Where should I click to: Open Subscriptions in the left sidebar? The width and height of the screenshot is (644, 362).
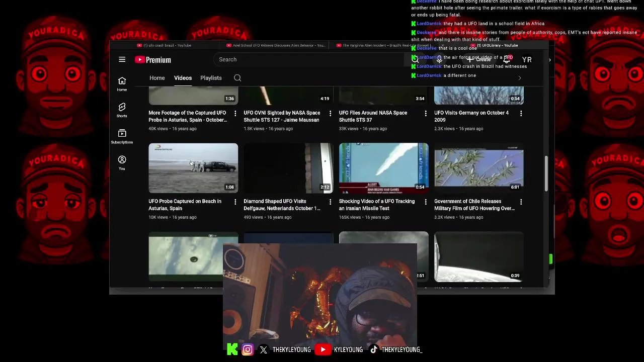pyautogui.click(x=122, y=136)
